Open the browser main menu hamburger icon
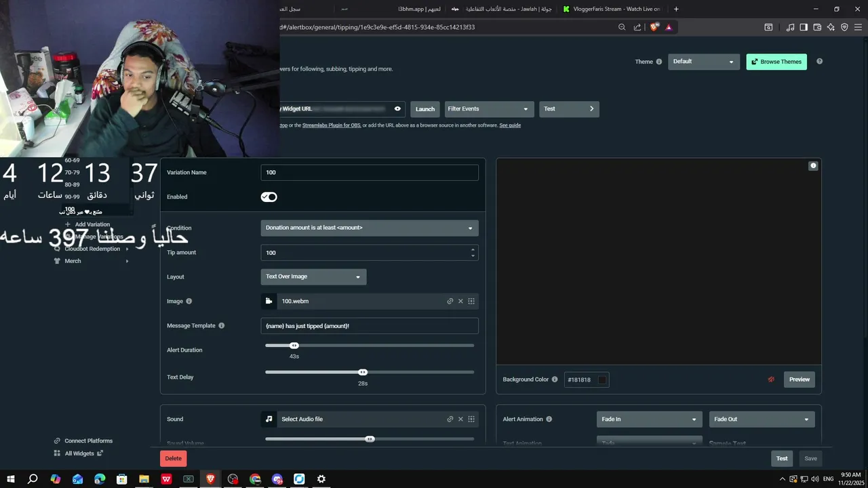Viewport: 868px width, 488px height. pyautogui.click(x=859, y=27)
